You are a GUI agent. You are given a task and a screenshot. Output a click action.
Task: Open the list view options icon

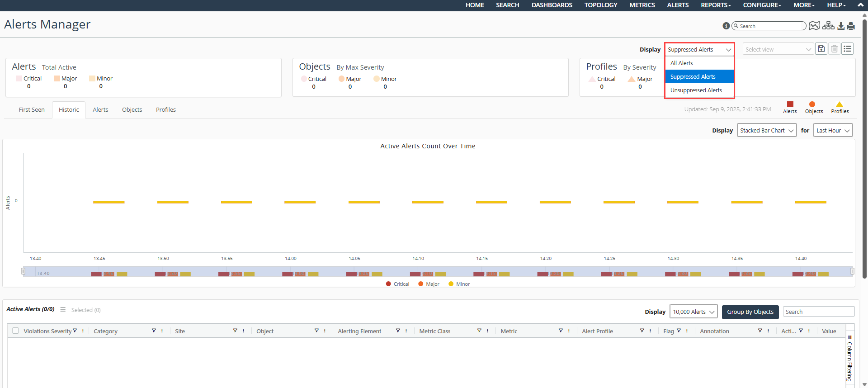(x=848, y=49)
